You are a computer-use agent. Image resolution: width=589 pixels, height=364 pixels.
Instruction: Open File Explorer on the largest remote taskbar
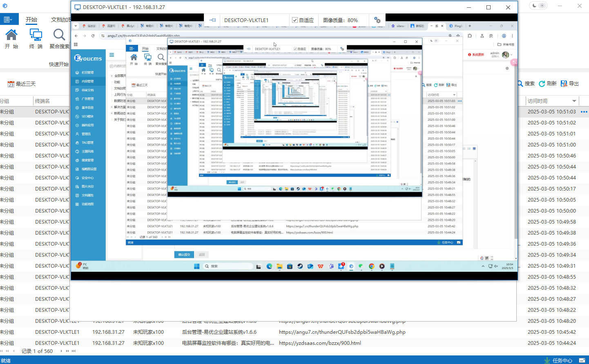click(279, 266)
